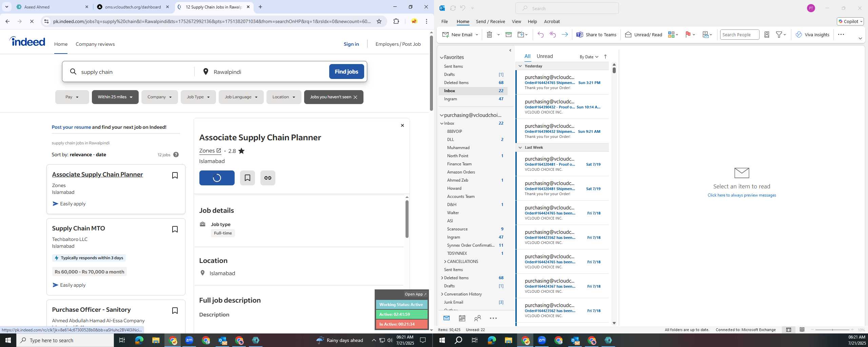Bookmark this page with the Chrome star

point(379,21)
